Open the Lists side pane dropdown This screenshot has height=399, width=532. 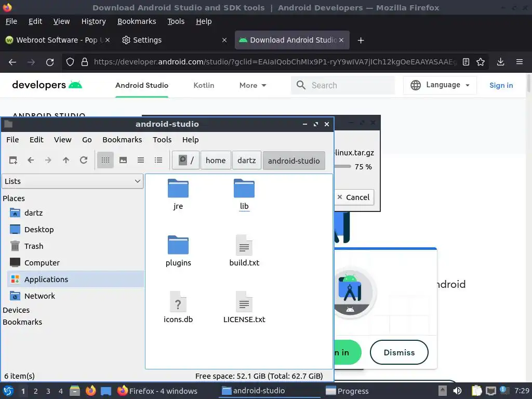(x=73, y=181)
